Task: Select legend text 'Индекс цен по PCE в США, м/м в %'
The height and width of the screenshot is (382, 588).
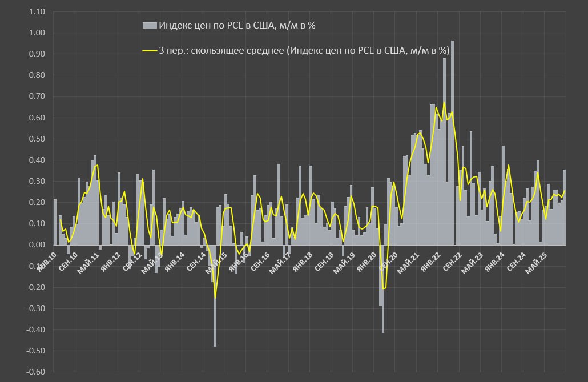Action: point(244,25)
